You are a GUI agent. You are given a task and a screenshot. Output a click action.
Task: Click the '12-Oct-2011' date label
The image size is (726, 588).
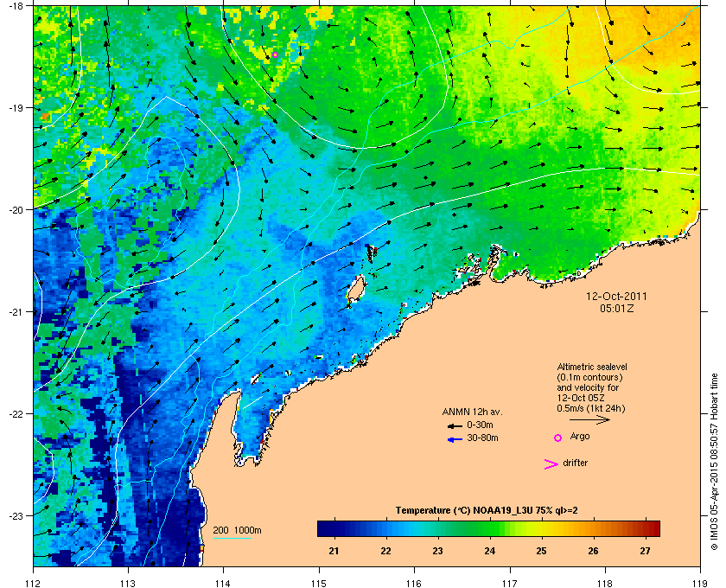(x=616, y=297)
